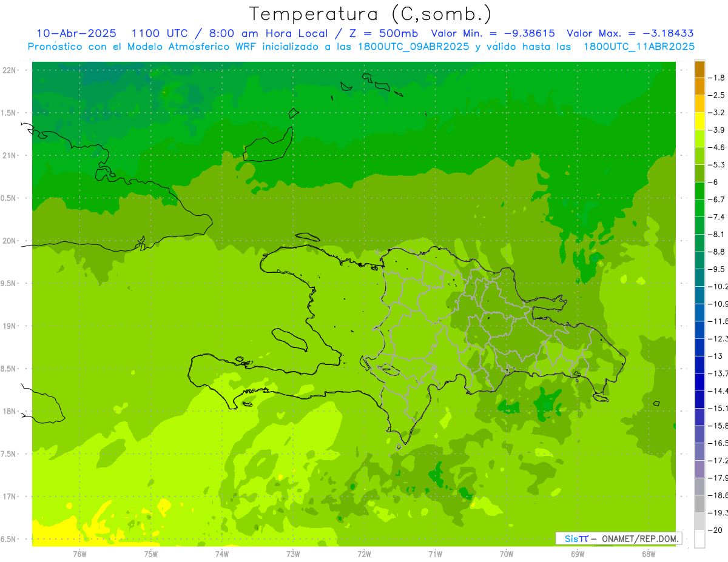The height and width of the screenshot is (562, 728).
Task: Click the 'Valor Max. = -3.18433' text
Action: [x=630, y=33]
